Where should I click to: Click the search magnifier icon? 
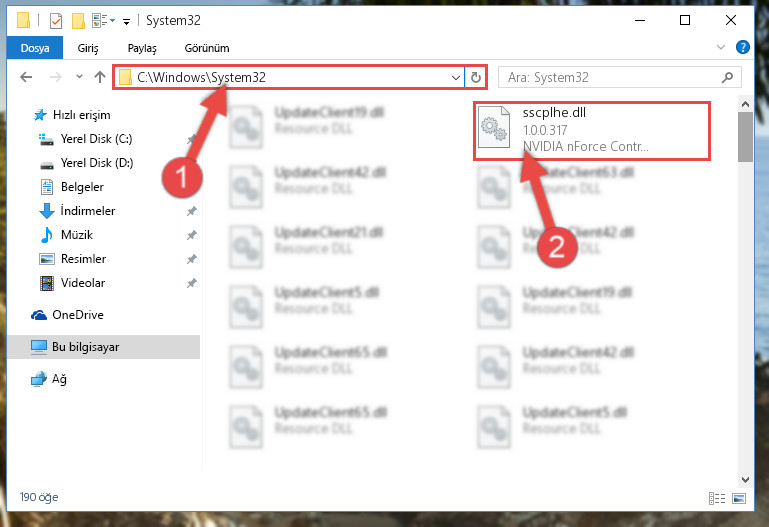(x=728, y=77)
